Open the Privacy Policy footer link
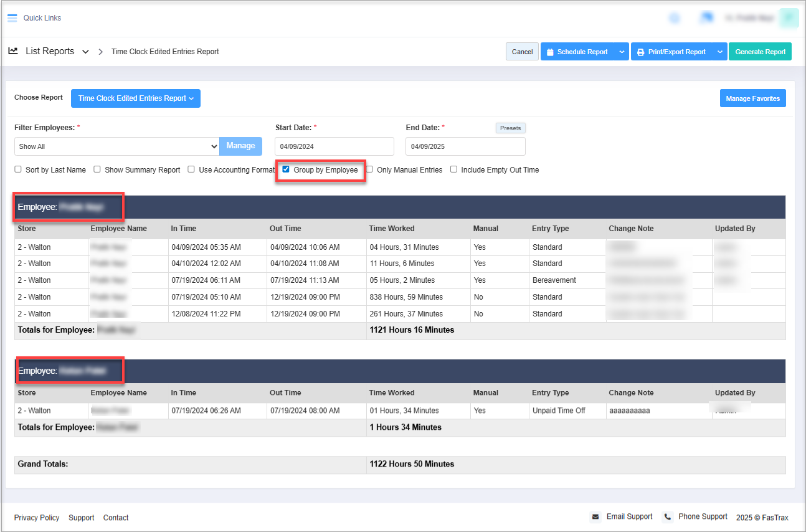Viewport: 806px width, 532px height. pyautogui.click(x=37, y=518)
